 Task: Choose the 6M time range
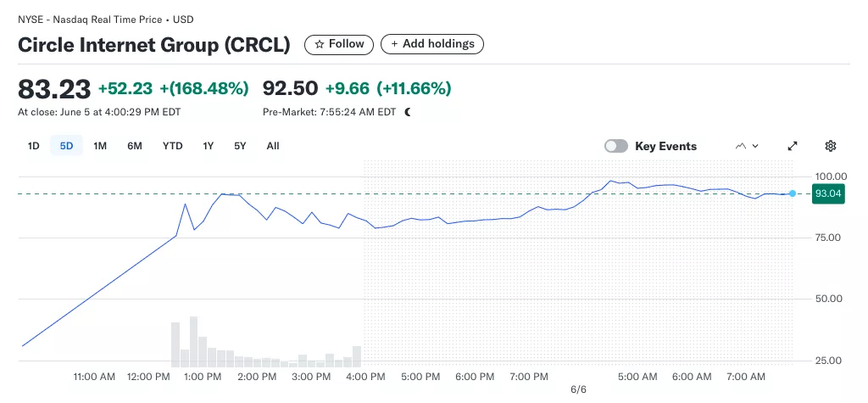pyautogui.click(x=135, y=146)
